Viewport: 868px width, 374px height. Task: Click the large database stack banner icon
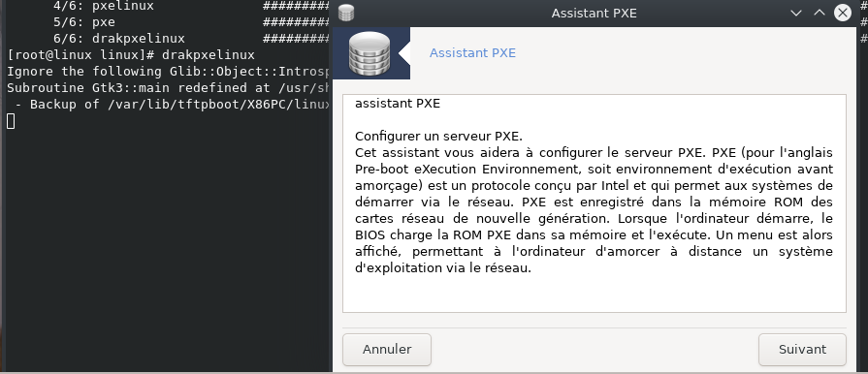[370, 53]
